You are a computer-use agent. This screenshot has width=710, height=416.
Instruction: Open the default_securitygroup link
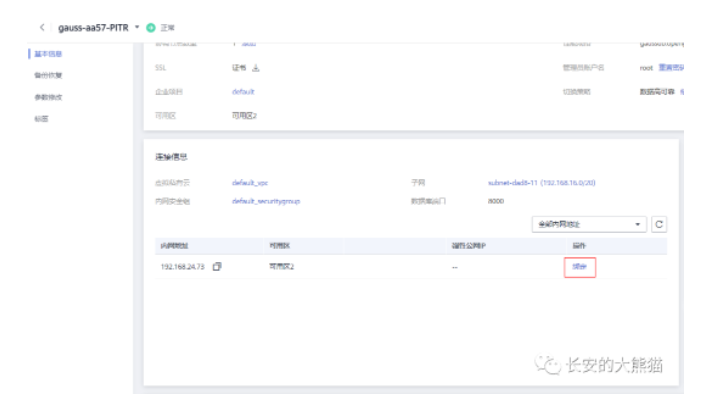tap(266, 201)
